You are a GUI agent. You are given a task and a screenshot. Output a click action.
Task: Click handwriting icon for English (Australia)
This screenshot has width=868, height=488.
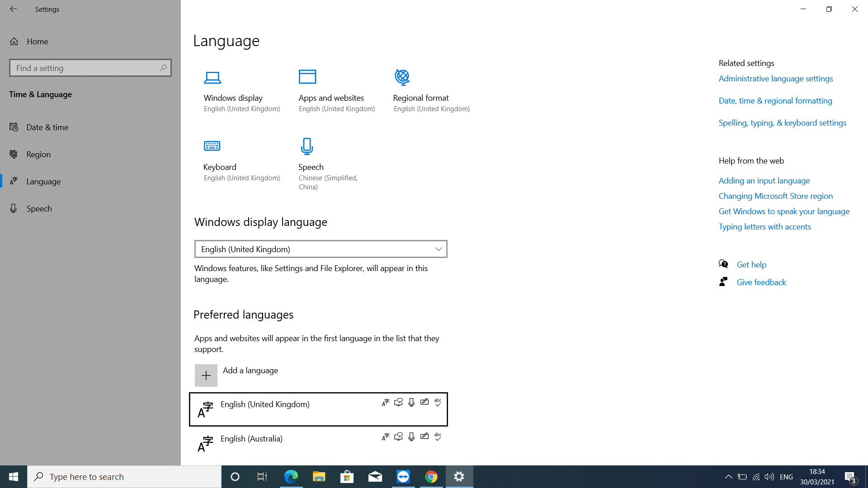click(x=425, y=436)
